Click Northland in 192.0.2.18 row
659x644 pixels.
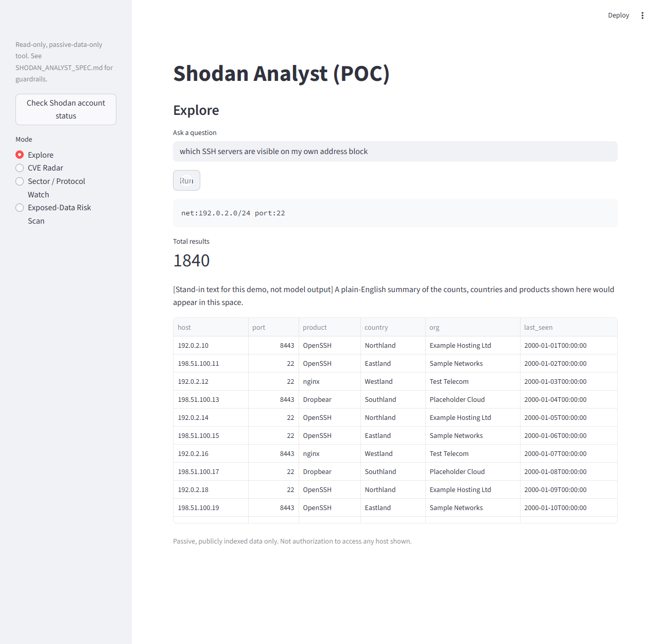393,489
